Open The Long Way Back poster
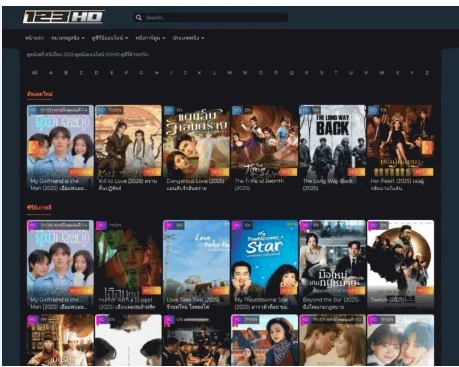Screen dimensions: 459x367 click(332, 148)
